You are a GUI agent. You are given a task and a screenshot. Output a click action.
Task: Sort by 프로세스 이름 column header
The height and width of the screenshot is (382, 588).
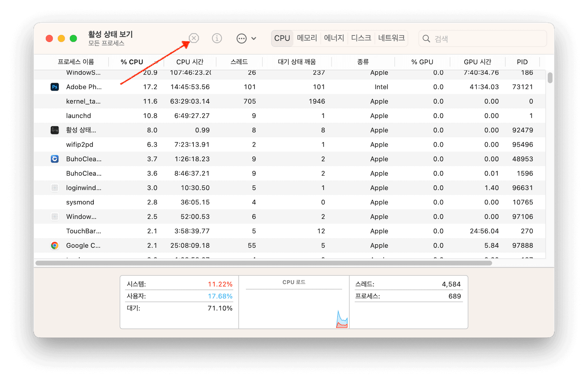tap(76, 62)
